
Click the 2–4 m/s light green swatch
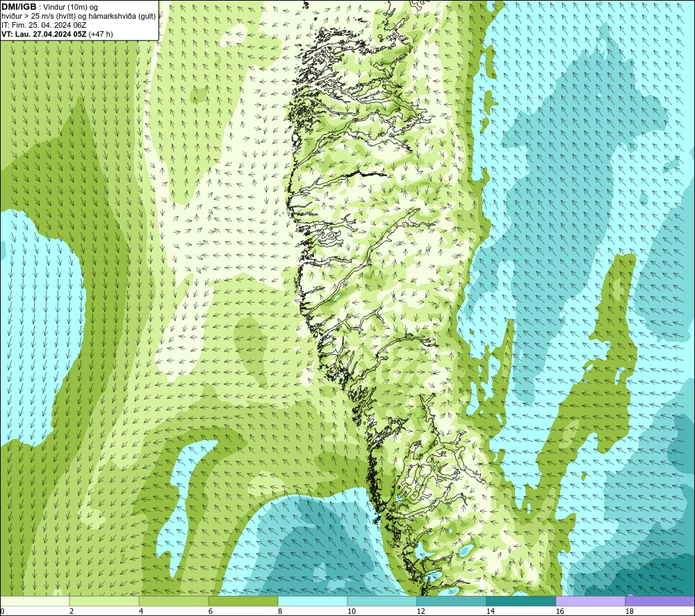click(x=104, y=601)
